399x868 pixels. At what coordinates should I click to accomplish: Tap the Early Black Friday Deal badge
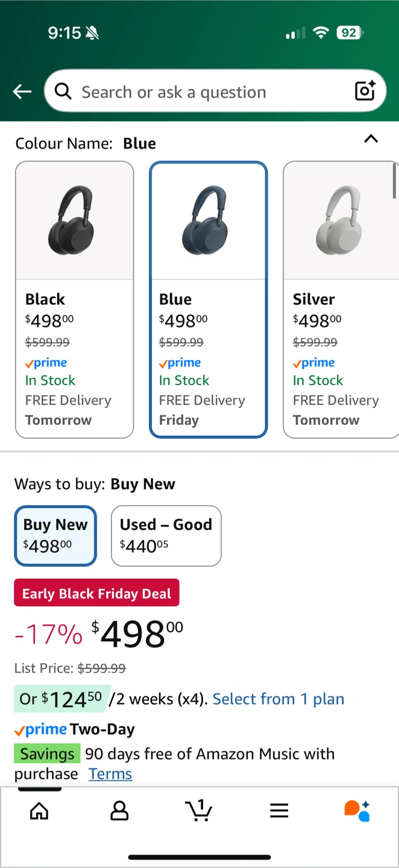pos(96,593)
